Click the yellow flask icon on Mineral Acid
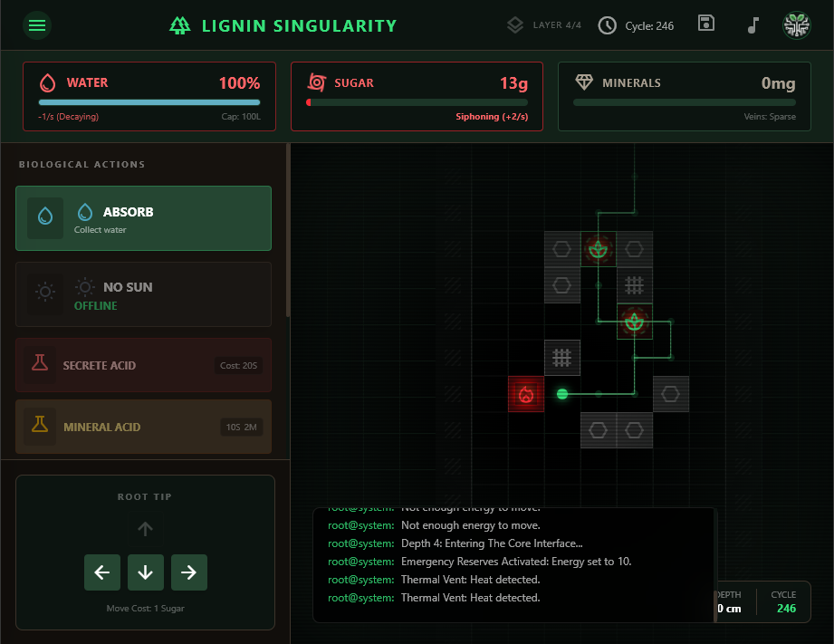The image size is (834, 644). [40, 425]
